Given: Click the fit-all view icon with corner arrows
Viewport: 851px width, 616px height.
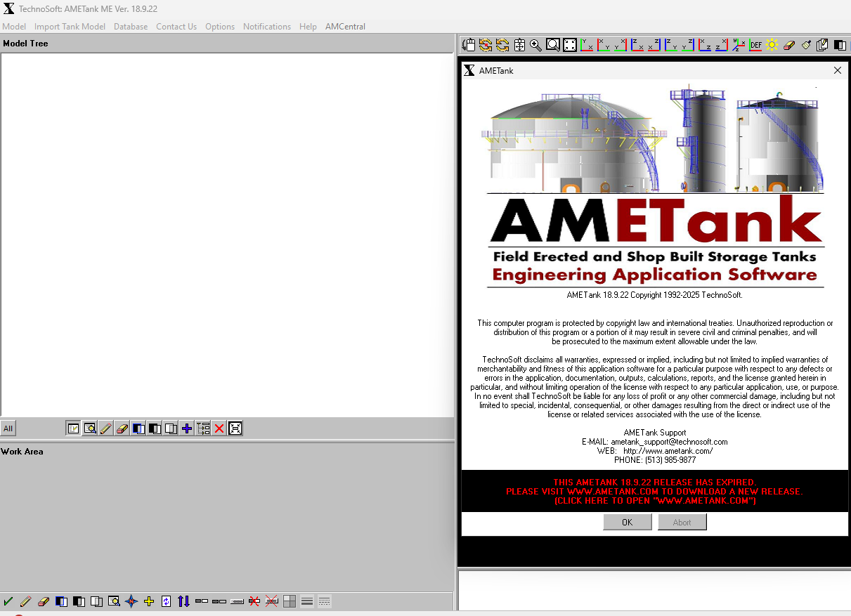Looking at the screenshot, I should [x=570, y=45].
